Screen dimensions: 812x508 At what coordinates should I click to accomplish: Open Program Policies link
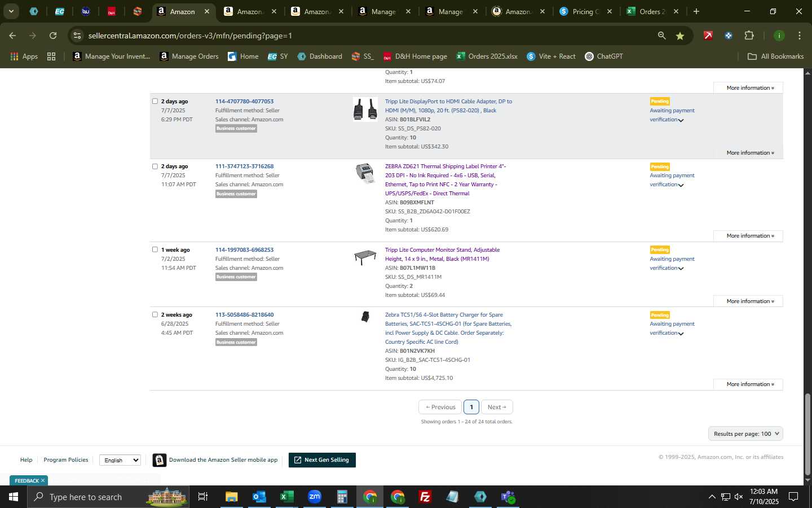(66, 460)
